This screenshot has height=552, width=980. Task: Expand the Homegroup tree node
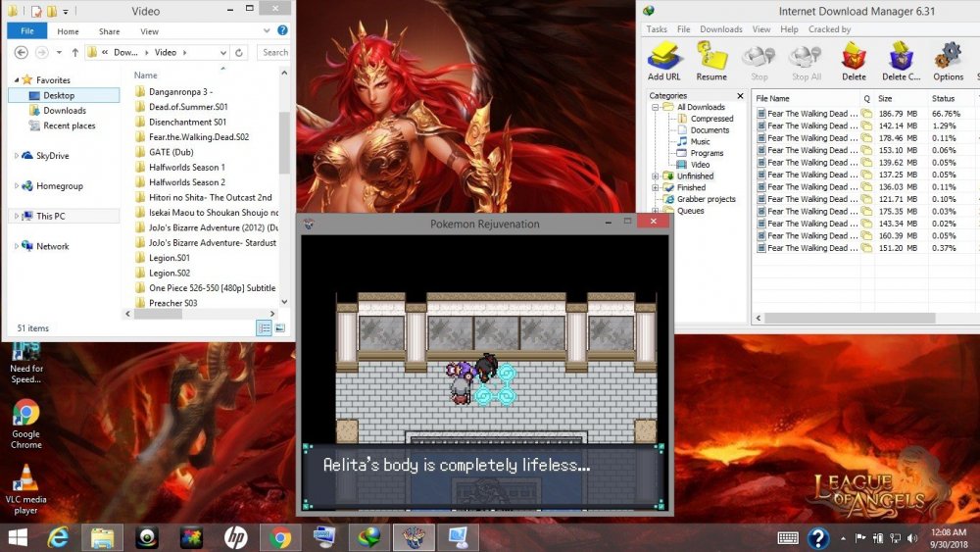(x=17, y=185)
